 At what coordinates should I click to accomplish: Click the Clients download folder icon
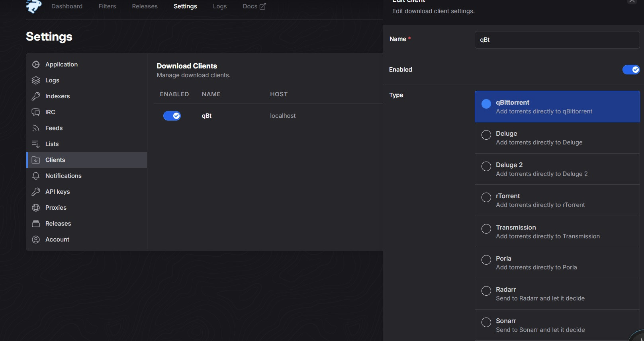[x=36, y=160]
